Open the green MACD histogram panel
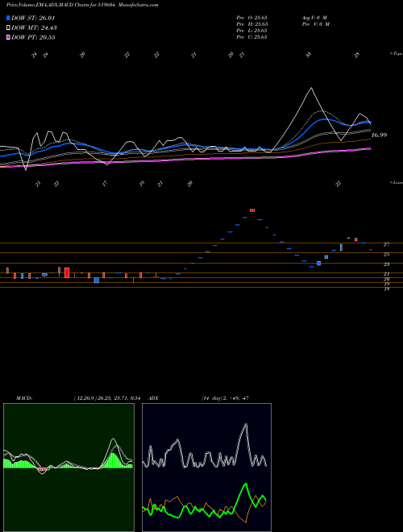This screenshot has height=532, width=403. coord(69,468)
